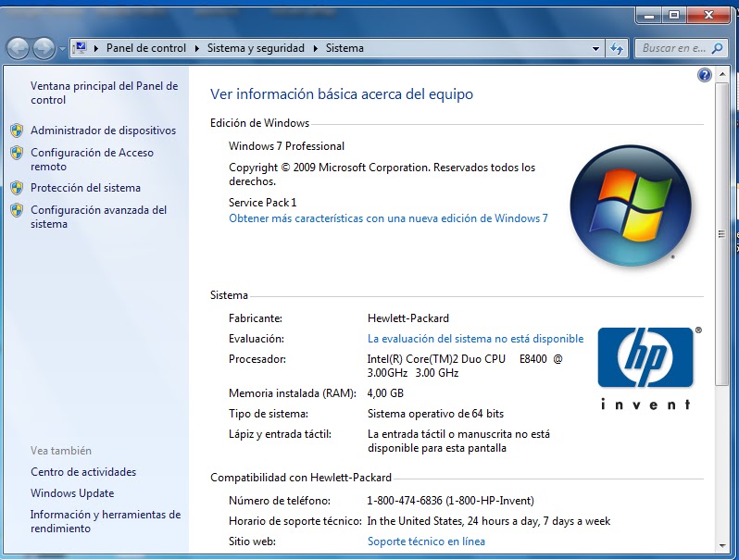
Task: Click the Windows 7 logo orb image
Action: (x=630, y=205)
